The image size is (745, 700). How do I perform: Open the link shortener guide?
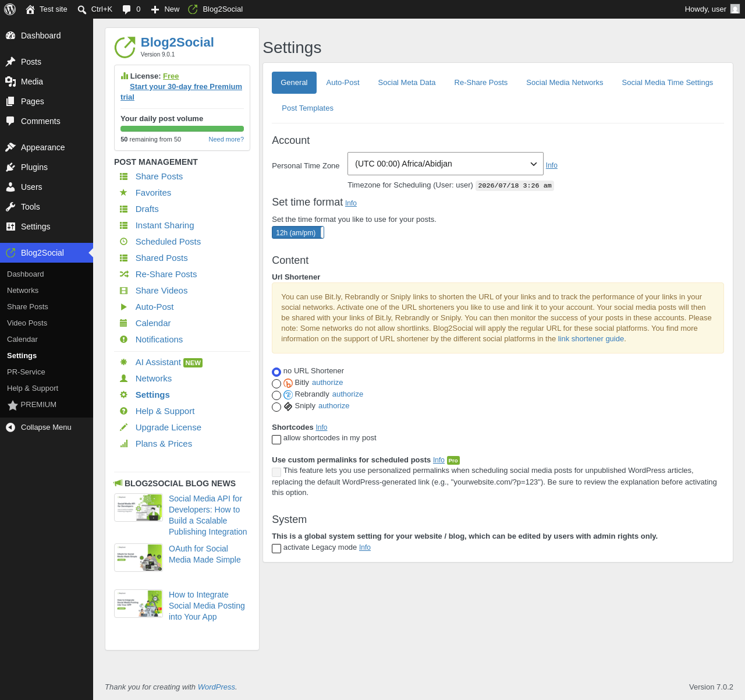point(591,339)
